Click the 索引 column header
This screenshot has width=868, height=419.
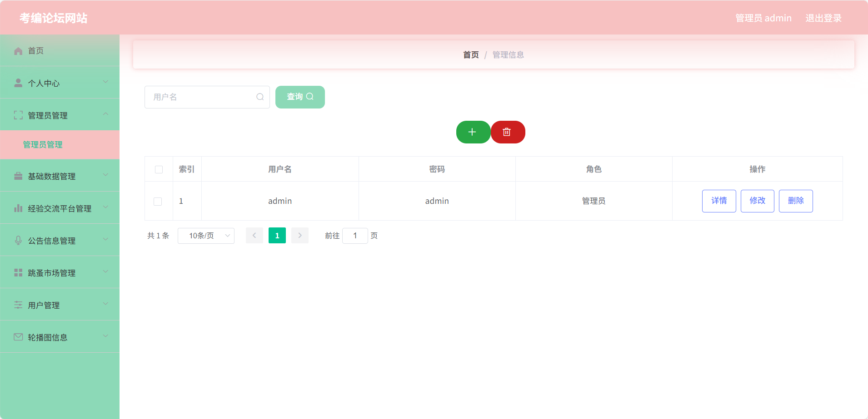pos(187,169)
